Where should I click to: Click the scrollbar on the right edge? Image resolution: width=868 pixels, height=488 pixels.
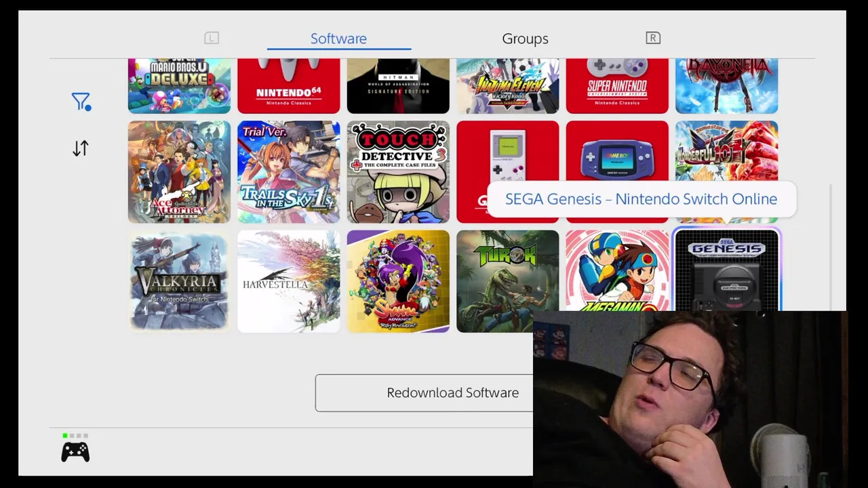click(830, 247)
